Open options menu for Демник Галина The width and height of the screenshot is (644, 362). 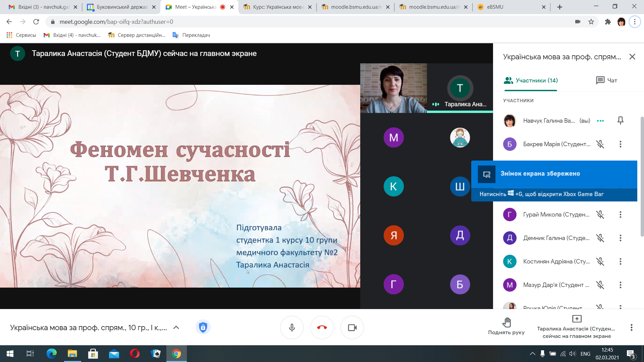click(620, 238)
